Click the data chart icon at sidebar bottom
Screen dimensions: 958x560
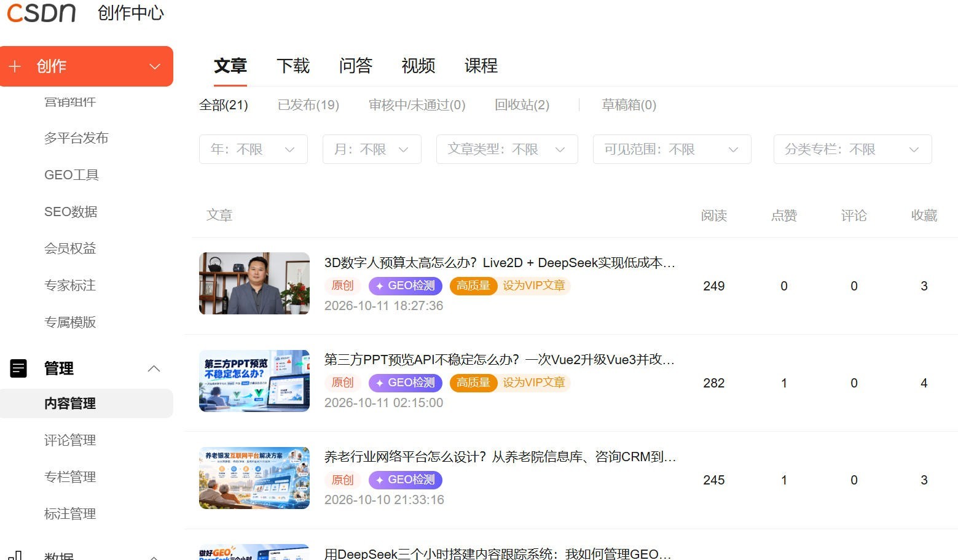(x=16, y=556)
